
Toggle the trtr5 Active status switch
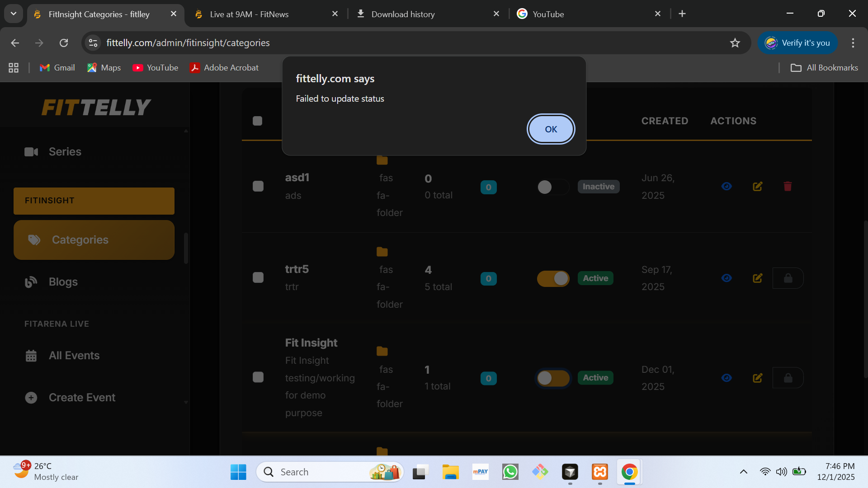click(x=553, y=278)
